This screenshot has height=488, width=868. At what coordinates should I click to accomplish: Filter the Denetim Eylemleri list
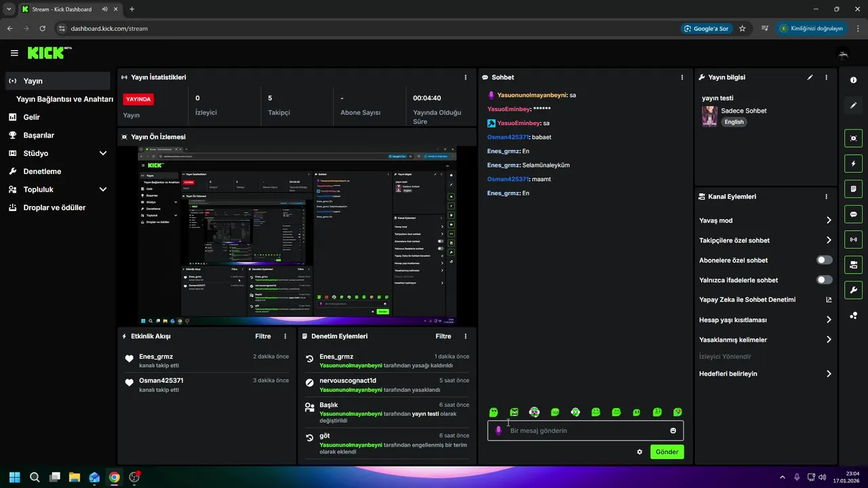click(443, 336)
